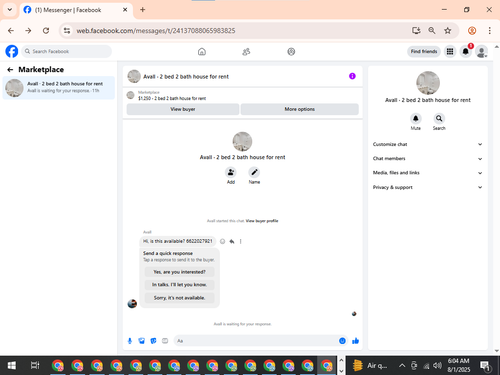
Task: Open a new browser tab
Action: pyautogui.click(x=142, y=10)
